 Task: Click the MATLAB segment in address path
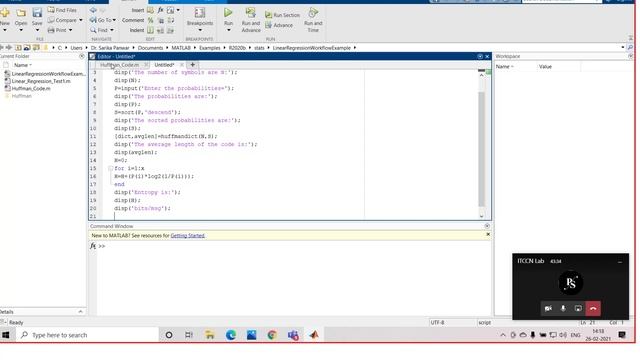click(181, 48)
